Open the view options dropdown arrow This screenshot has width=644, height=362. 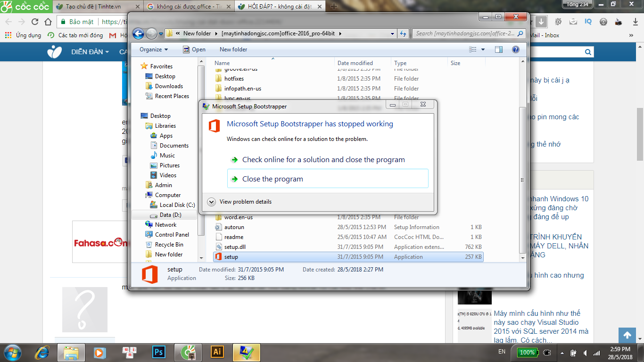(483, 49)
